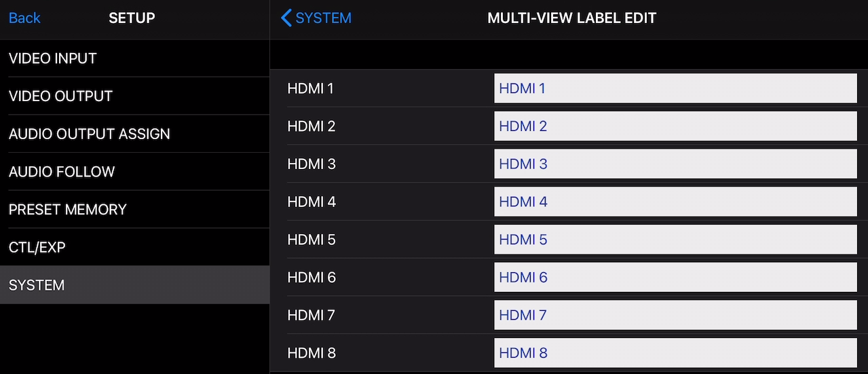
Task: Focus the HDMI 8 label field
Action: 675,353
